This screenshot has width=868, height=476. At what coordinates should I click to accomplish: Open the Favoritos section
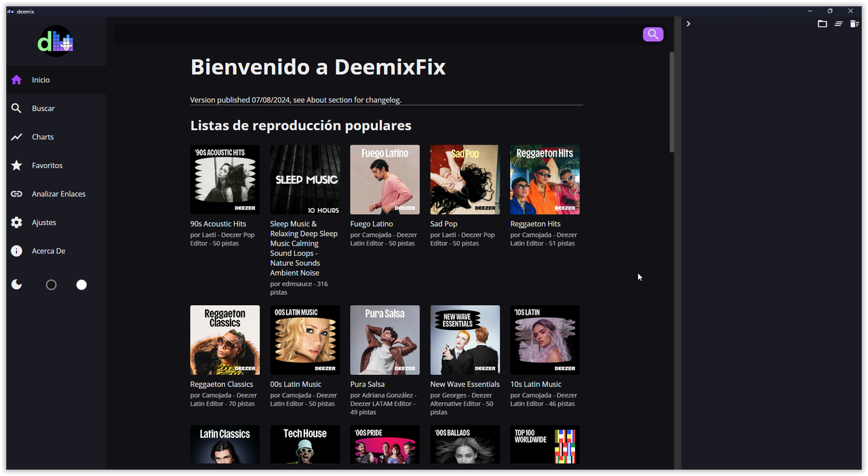pos(56,165)
